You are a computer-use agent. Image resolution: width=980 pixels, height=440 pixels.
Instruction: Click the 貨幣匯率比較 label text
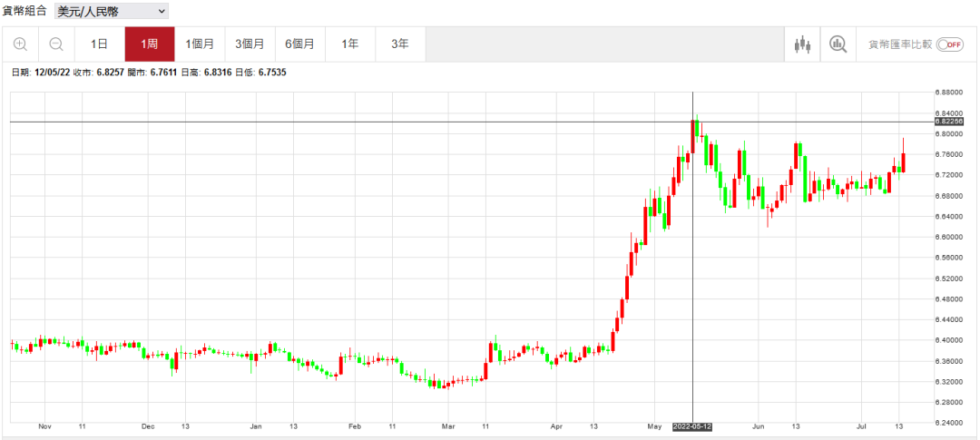tap(899, 44)
